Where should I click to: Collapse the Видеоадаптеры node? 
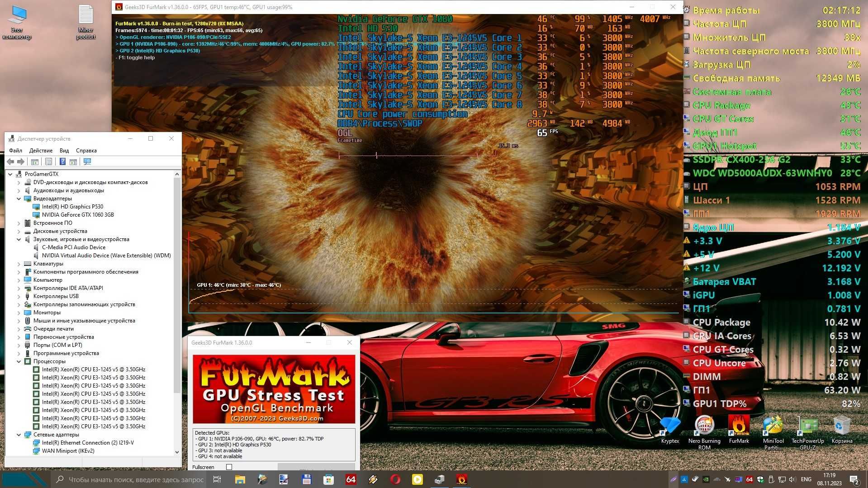point(19,199)
